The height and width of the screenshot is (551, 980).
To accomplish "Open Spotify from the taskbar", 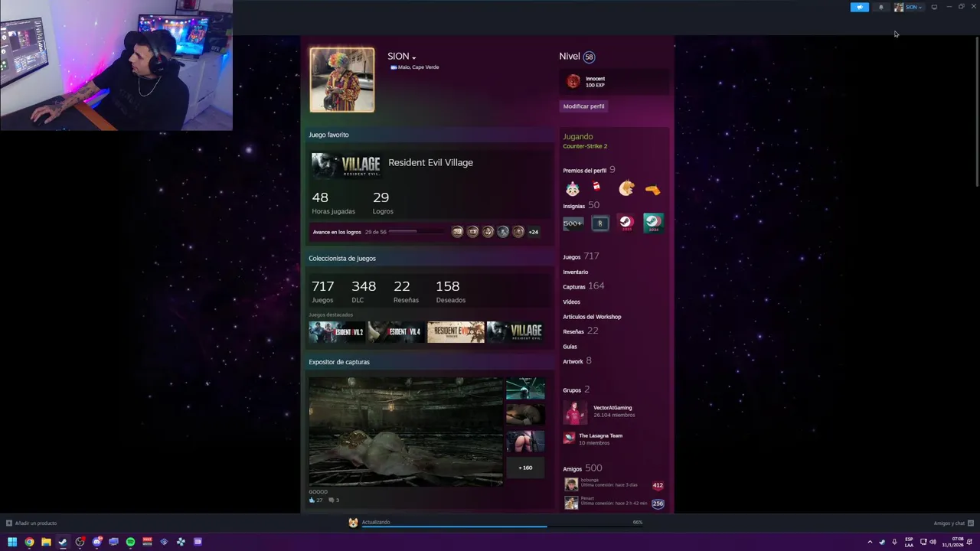I will point(130,542).
